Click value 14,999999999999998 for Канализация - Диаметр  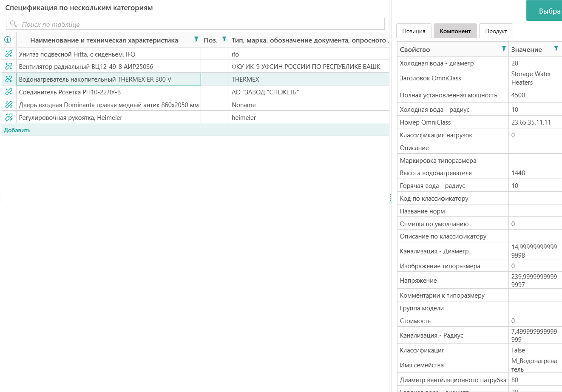pyautogui.click(x=534, y=251)
